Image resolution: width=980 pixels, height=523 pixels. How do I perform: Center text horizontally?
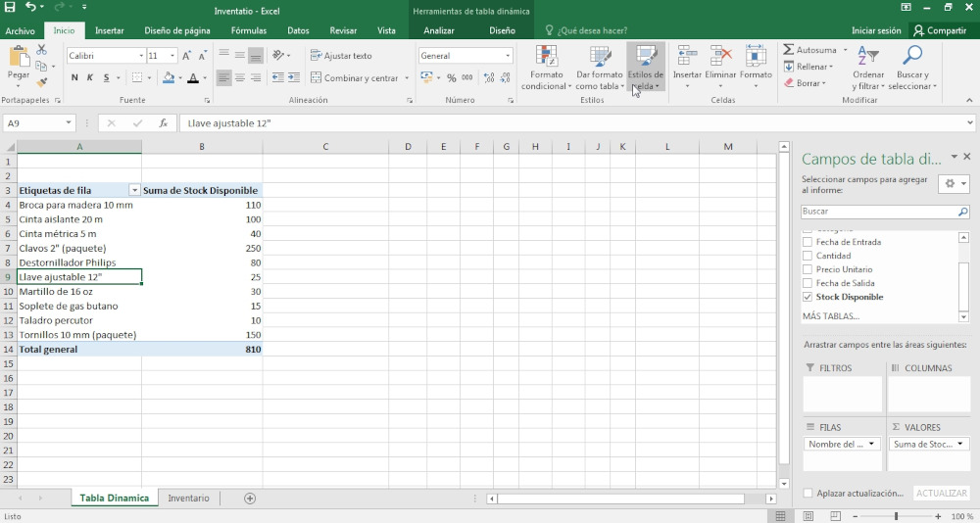coord(239,77)
